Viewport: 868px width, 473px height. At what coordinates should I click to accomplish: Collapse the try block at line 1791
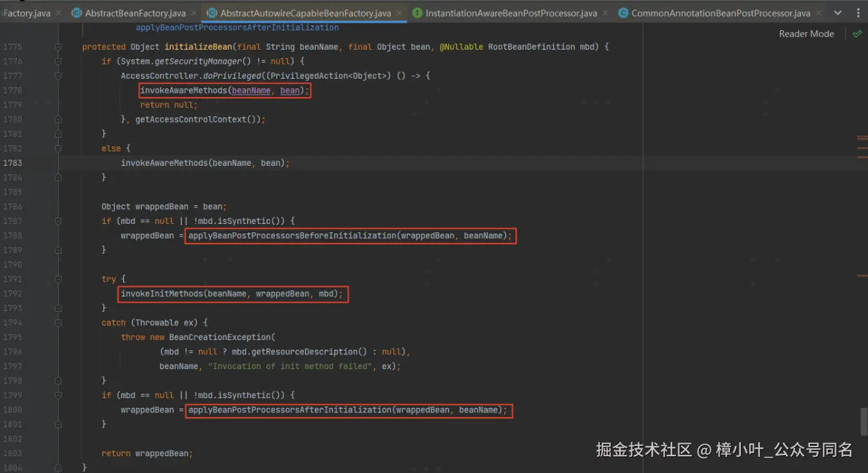pyautogui.click(x=58, y=279)
